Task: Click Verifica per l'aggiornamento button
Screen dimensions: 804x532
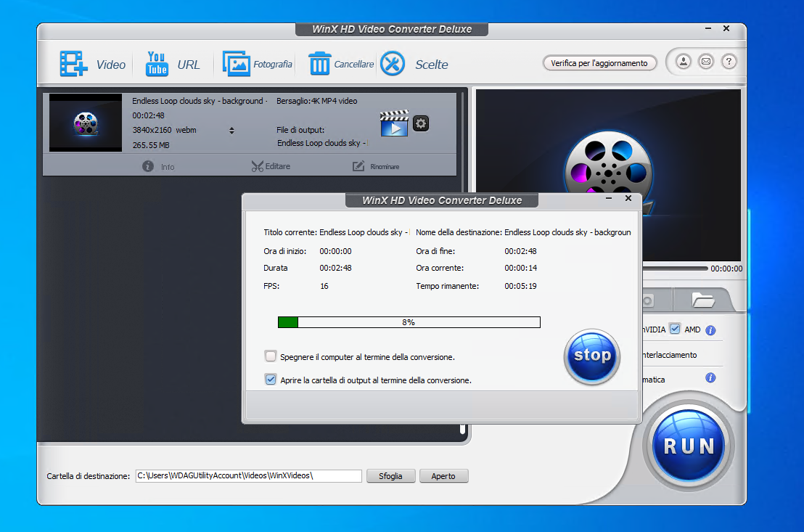Action: coord(599,63)
